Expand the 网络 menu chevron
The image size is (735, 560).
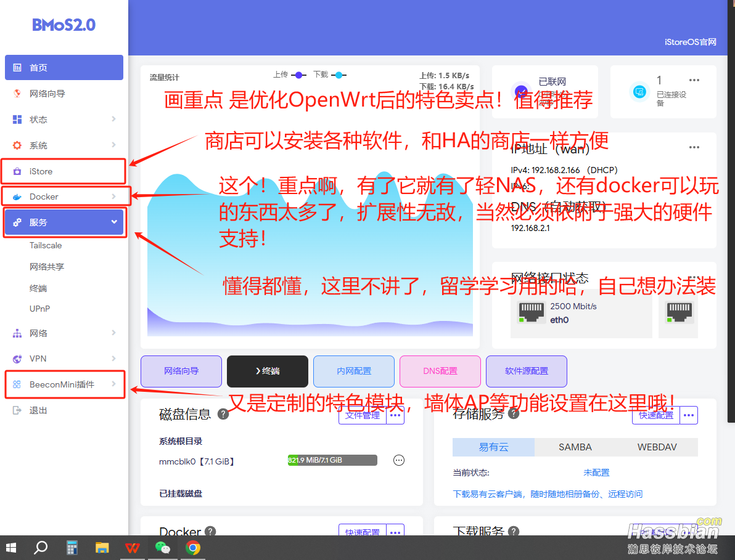tap(114, 333)
